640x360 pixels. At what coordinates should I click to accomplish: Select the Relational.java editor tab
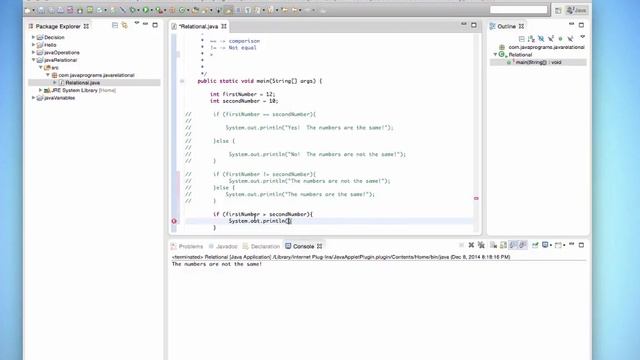tap(199, 27)
